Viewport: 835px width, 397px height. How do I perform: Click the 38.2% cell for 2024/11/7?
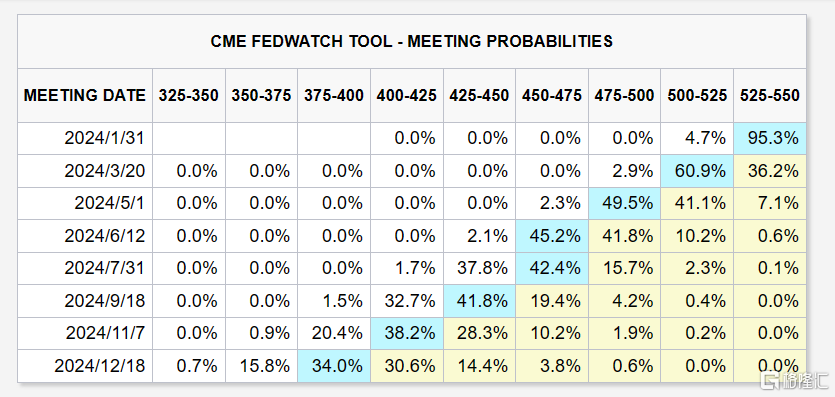406,334
